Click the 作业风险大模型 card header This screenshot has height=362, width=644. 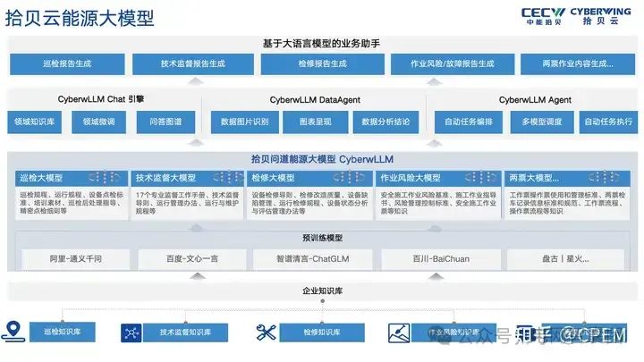tap(438, 178)
